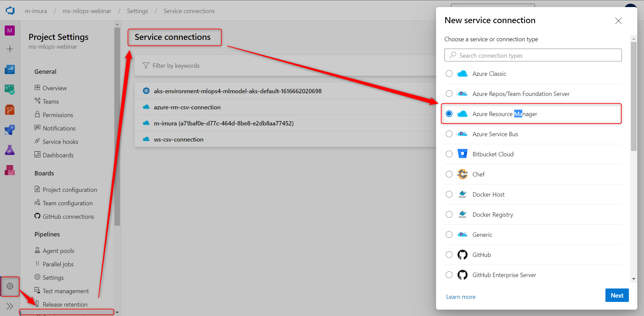Select Azure Repos/Team Foundation Server radio button

449,94
